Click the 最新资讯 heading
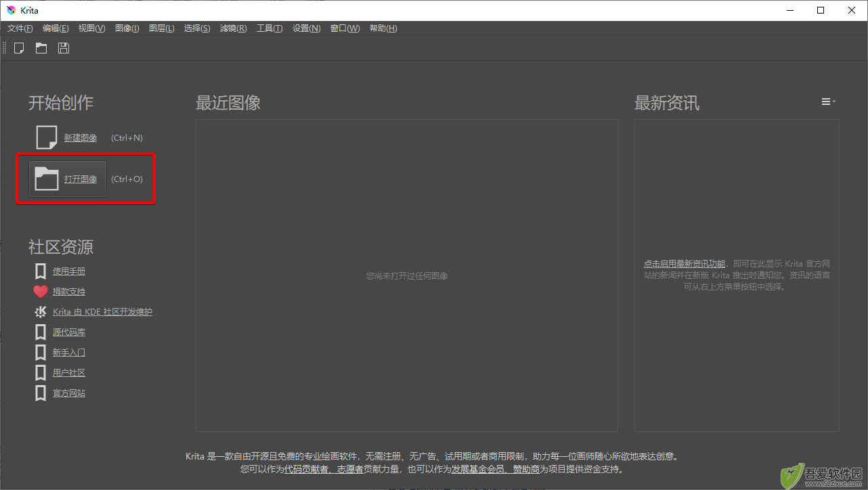The height and width of the screenshot is (490, 868). point(667,103)
